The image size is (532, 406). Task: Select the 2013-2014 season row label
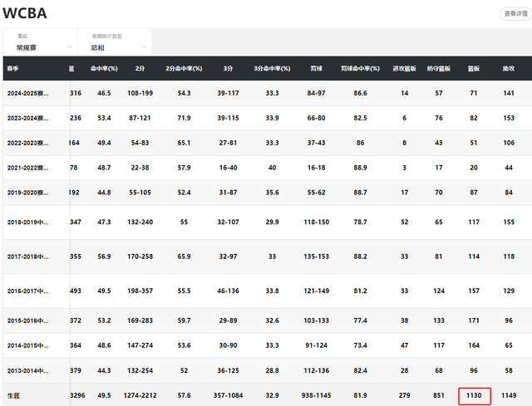click(x=27, y=370)
